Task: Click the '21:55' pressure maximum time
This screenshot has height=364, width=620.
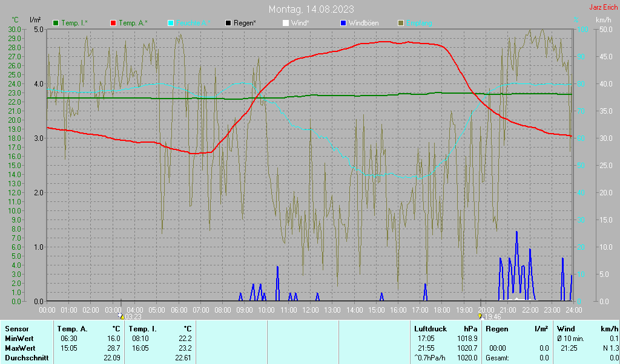Action: click(x=426, y=349)
